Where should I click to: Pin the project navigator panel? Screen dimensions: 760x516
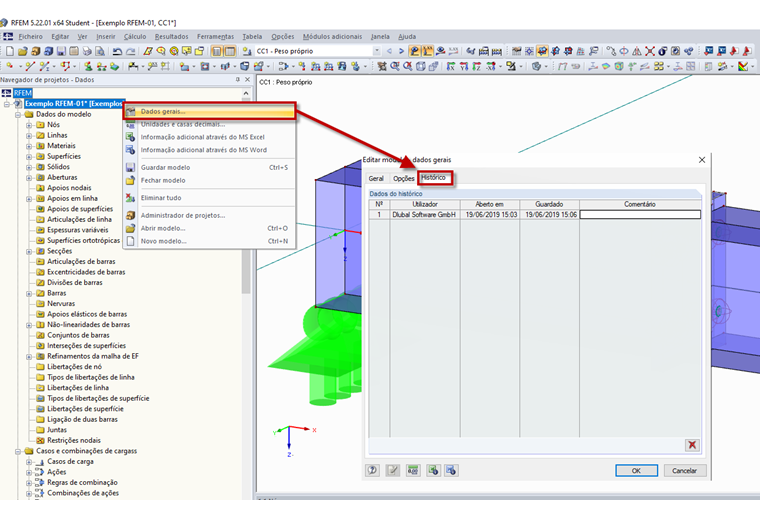pyautogui.click(x=238, y=79)
